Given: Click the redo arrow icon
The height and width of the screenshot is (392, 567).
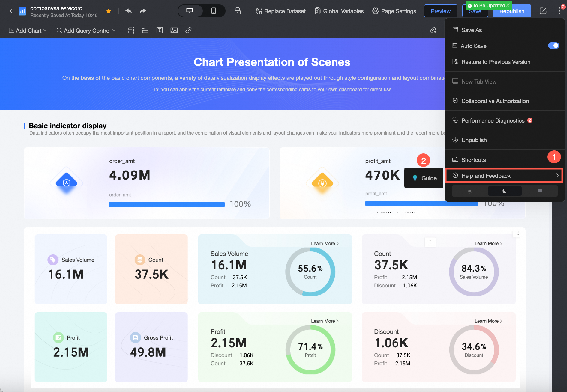Looking at the screenshot, I should [x=143, y=11].
